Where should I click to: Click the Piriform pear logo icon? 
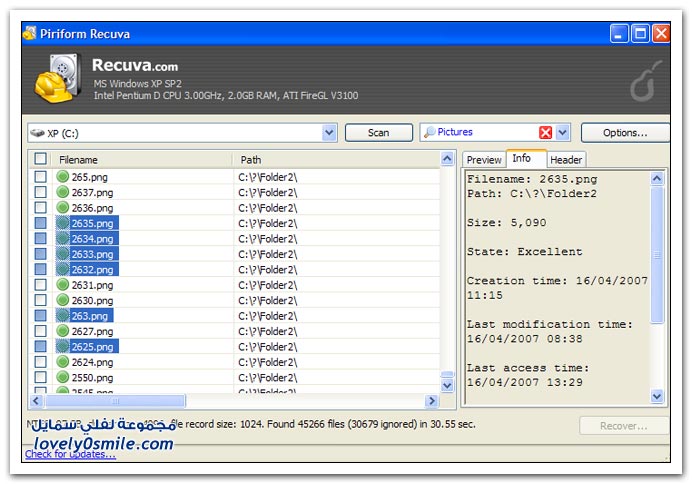(642, 85)
